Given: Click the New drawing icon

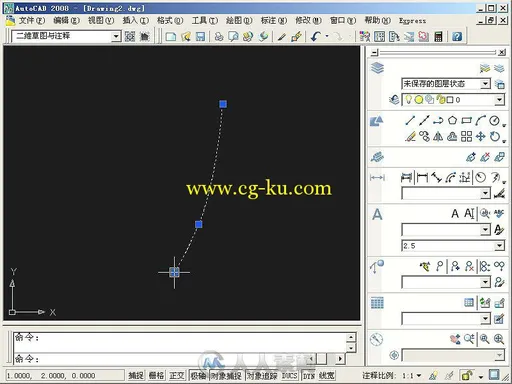Looking at the screenshot, I should [x=171, y=36].
